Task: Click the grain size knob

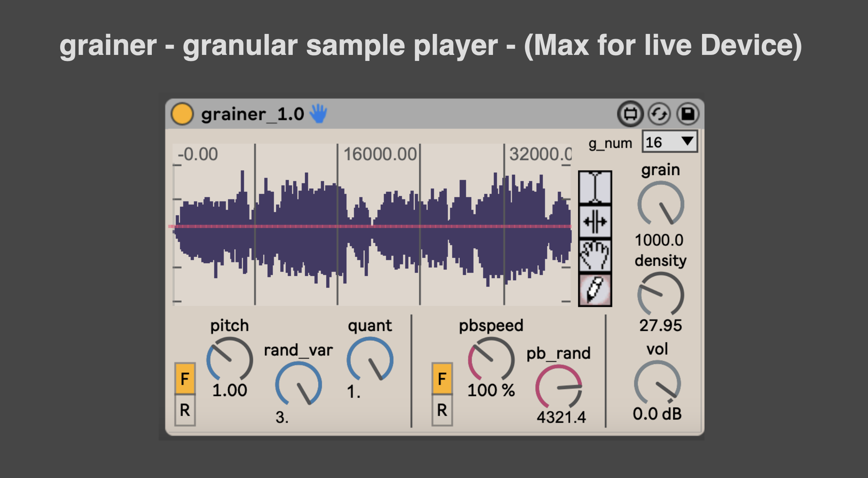Action: click(660, 204)
